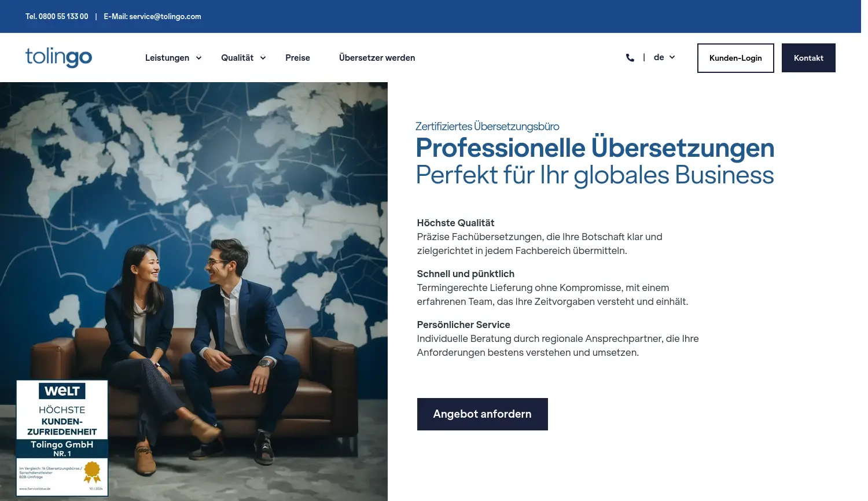Click the "Zertifiziertes Übersetzungsbüro" label
868x501 pixels.
tap(487, 126)
